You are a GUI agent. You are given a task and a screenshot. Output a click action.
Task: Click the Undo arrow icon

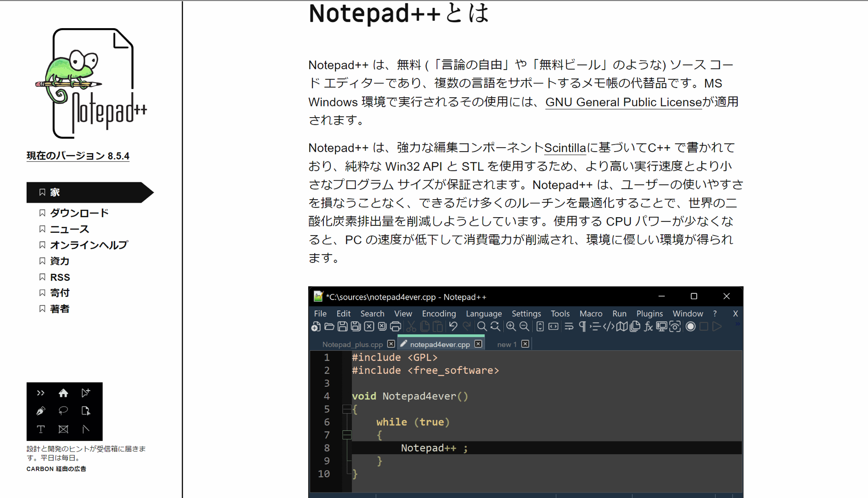pyautogui.click(x=453, y=327)
